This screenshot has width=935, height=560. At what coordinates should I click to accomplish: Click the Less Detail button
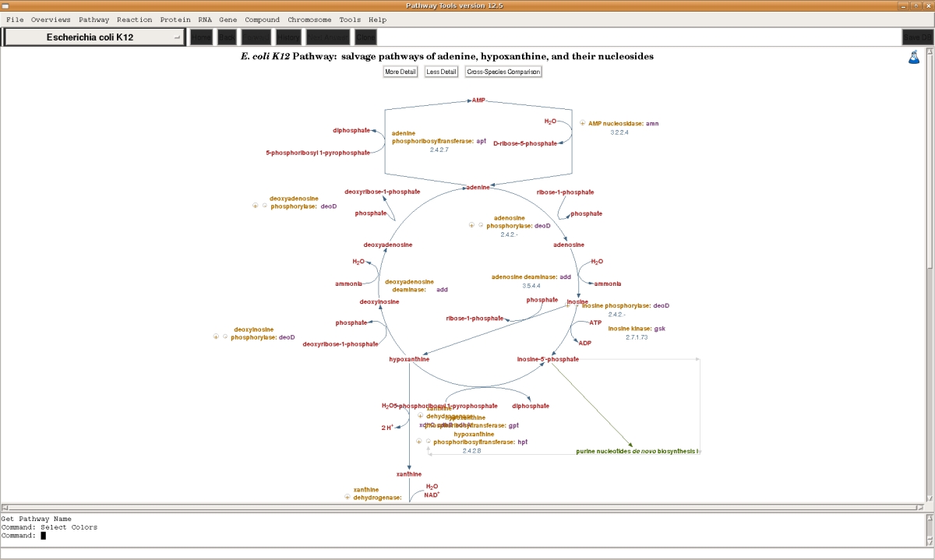coord(442,72)
